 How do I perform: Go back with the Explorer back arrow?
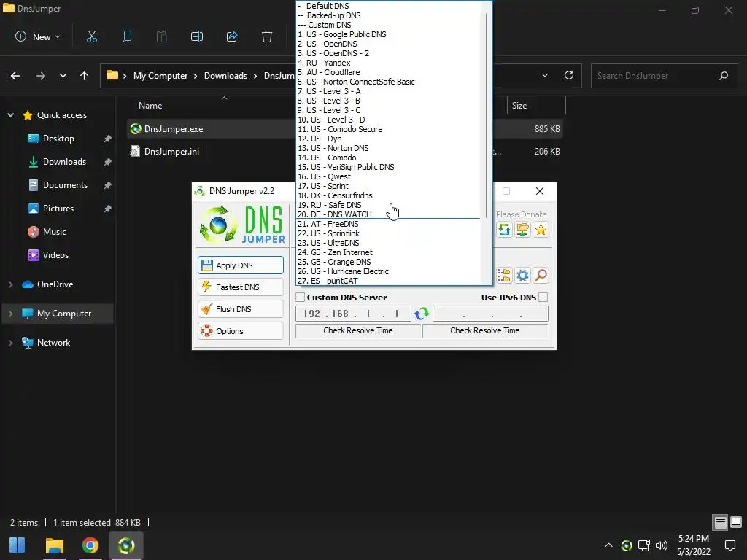[x=15, y=76]
